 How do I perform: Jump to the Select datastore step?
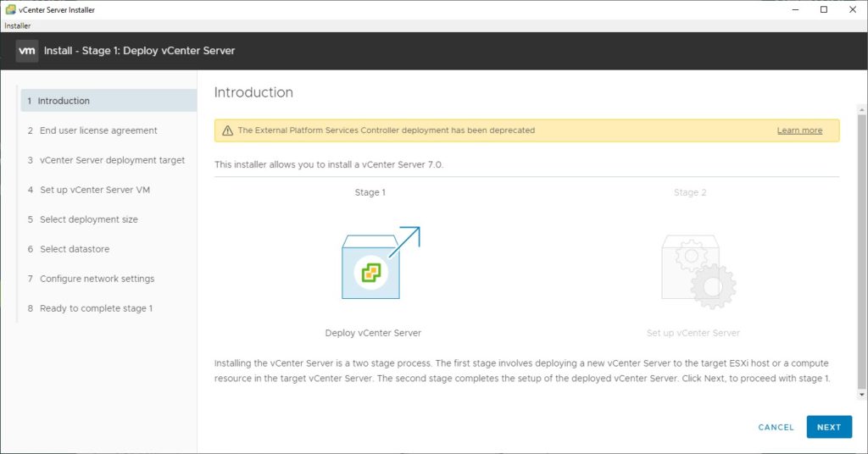click(75, 249)
